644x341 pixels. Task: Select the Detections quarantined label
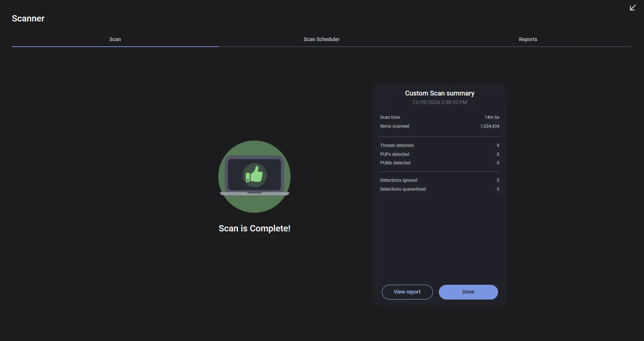pyautogui.click(x=403, y=189)
